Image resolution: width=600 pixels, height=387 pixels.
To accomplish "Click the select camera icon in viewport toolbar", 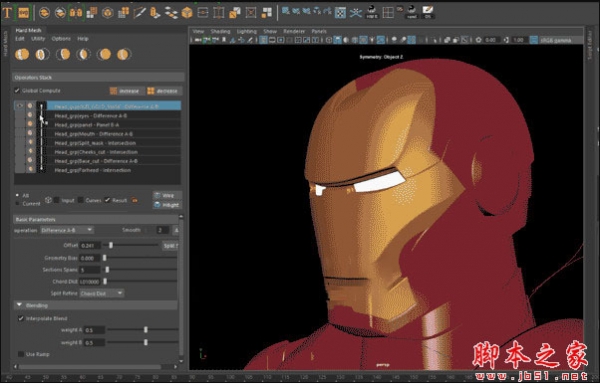I will pyautogui.click(x=198, y=40).
